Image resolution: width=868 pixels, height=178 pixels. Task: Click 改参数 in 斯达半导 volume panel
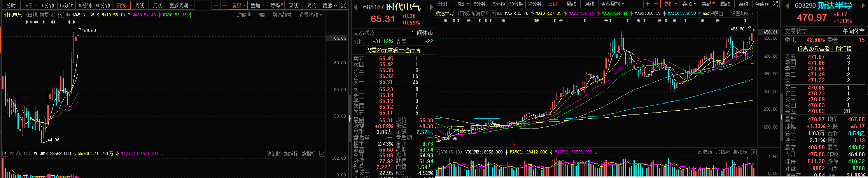click(x=705, y=152)
